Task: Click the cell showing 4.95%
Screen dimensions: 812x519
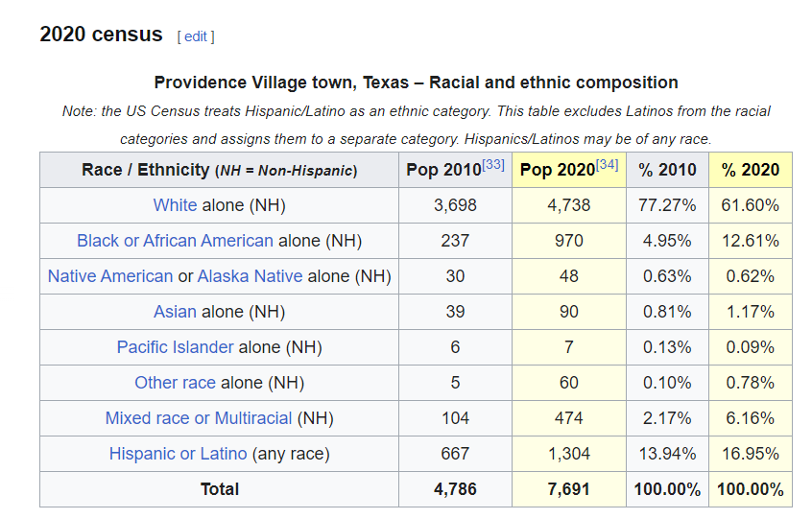Action: [x=667, y=241]
